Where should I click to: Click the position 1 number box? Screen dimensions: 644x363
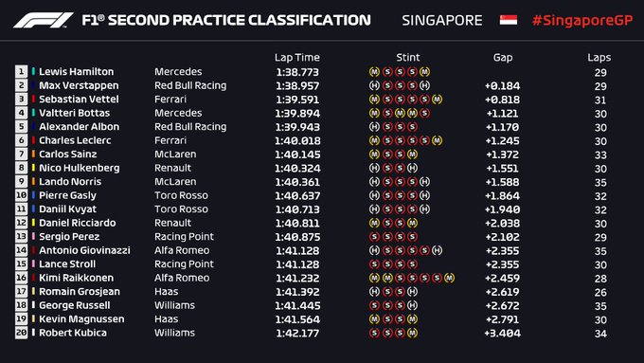[x=22, y=71]
